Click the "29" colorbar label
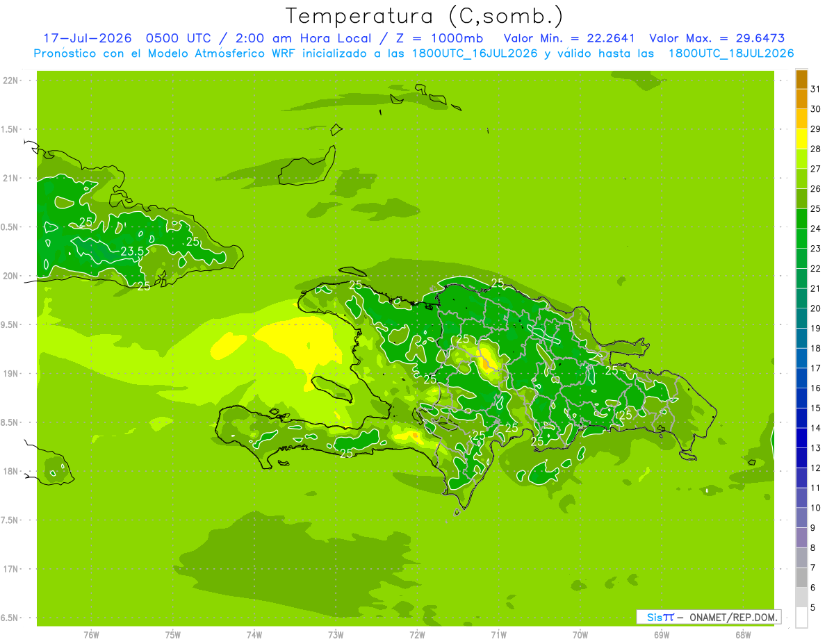The height and width of the screenshot is (644, 834). [x=815, y=129]
